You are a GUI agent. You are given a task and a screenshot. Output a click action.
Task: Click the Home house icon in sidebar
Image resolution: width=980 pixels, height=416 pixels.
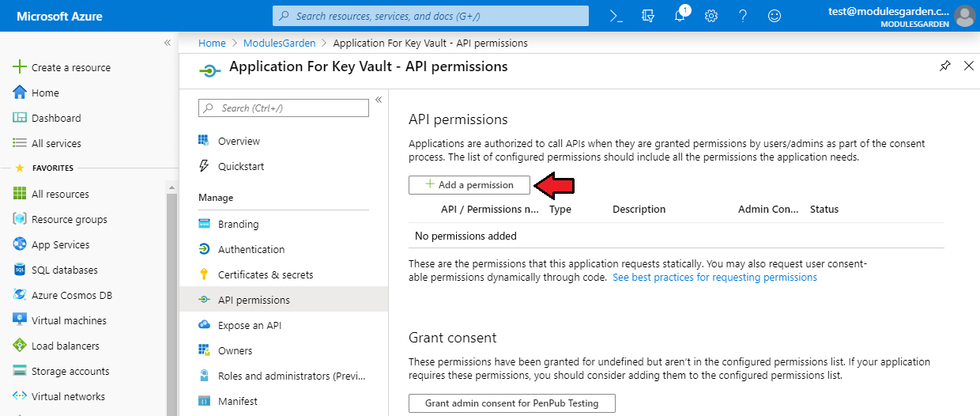(20, 93)
